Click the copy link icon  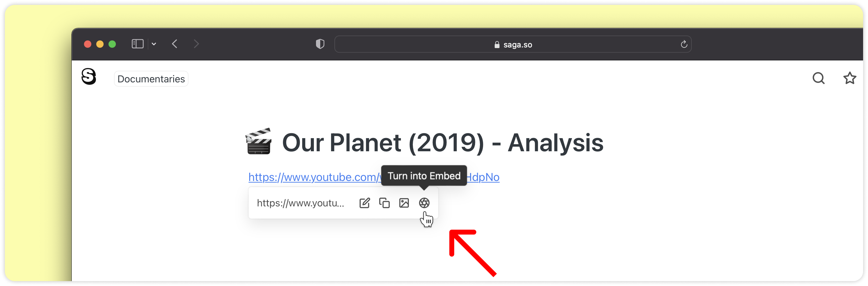click(384, 203)
